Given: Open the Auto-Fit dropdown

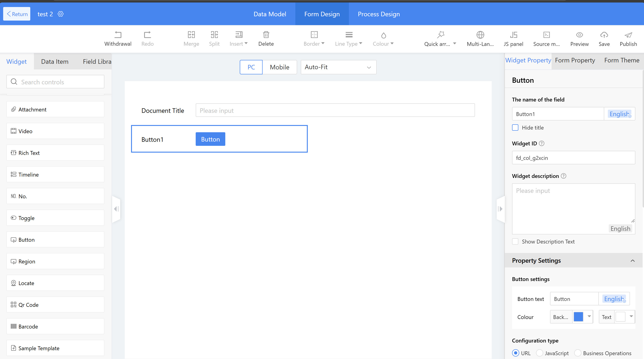Looking at the screenshot, I should [338, 67].
